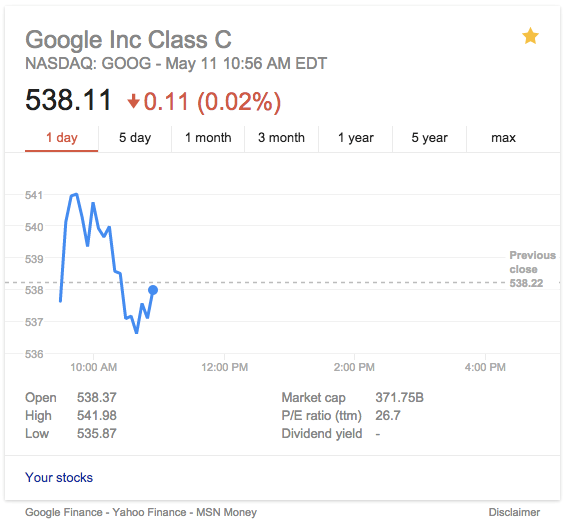Click the chart peak near 541
This screenshot has width=566, height=524.
point(76,195)
